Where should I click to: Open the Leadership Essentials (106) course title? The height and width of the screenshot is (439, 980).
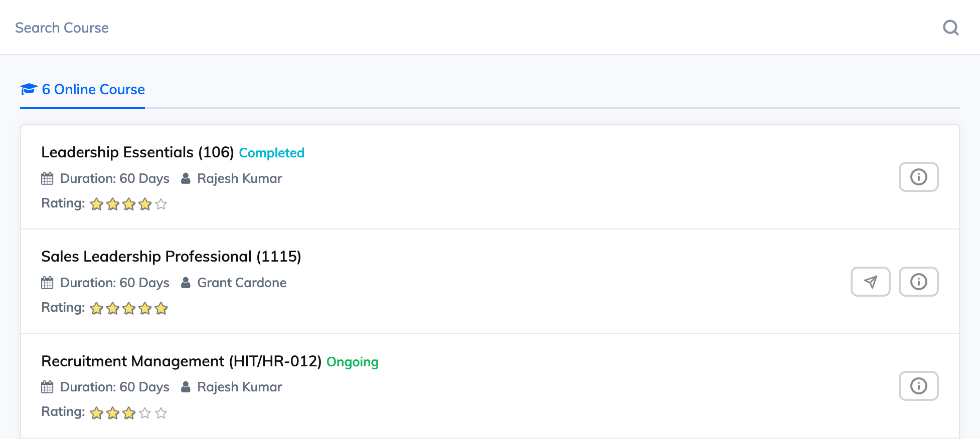(x=137, y=152)
